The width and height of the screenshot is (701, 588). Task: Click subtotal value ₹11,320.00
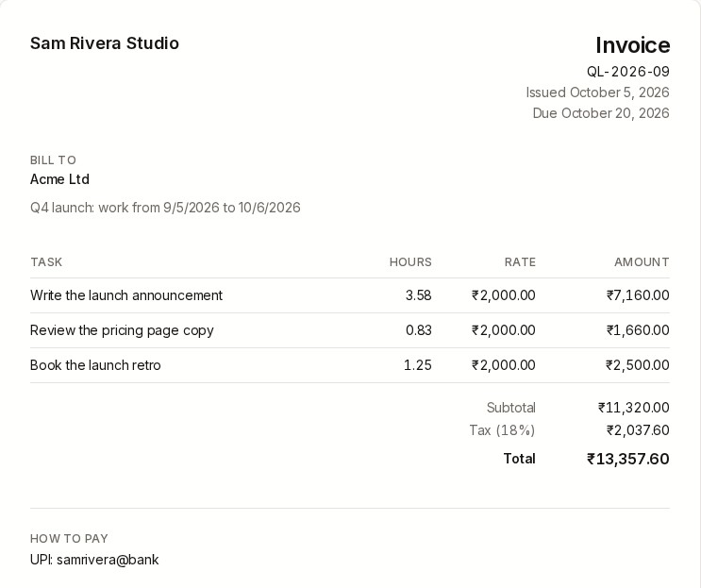click(633, 408)
